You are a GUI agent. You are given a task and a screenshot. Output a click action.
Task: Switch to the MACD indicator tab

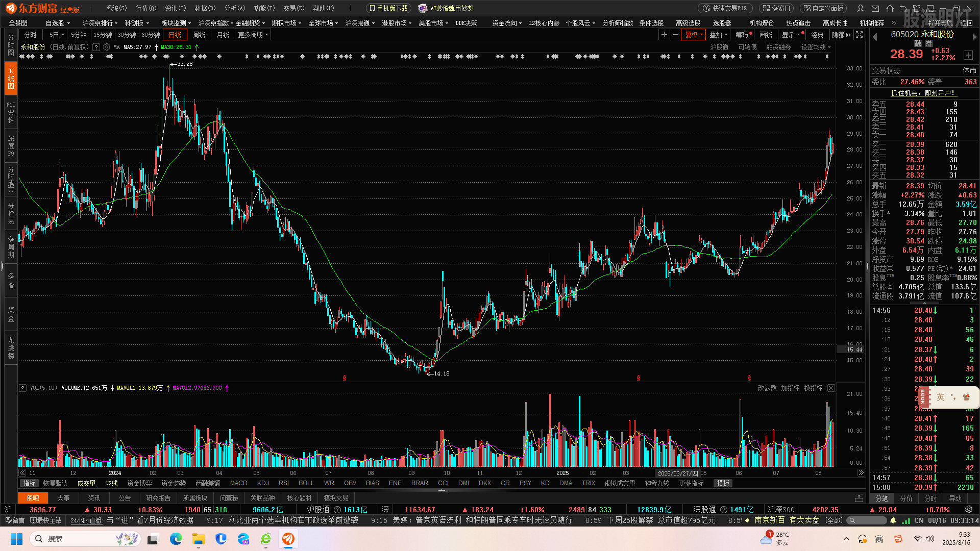pyautogui.click(x=238, y=483)
